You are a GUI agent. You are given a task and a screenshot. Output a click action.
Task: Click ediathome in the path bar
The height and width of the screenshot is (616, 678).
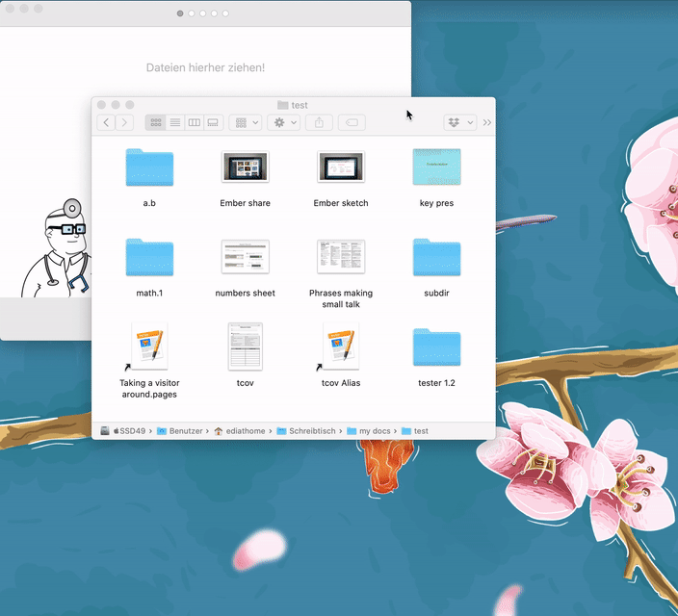(x=240, y=431)
